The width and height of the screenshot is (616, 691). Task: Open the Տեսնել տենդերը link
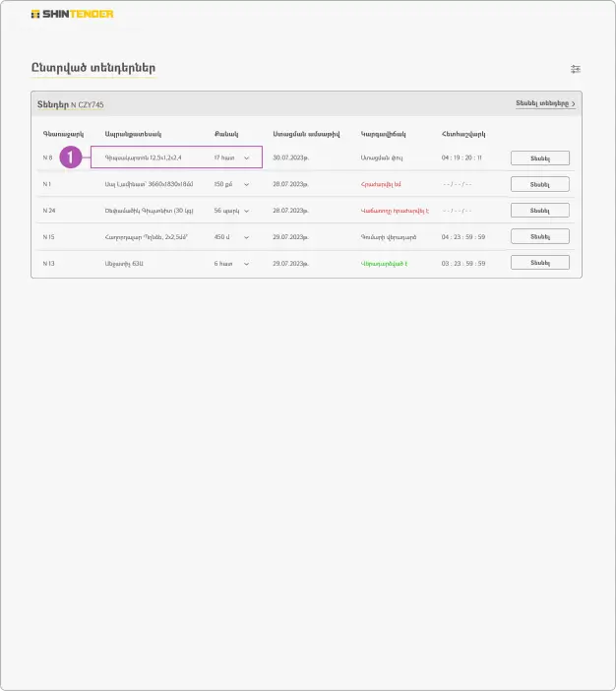tap(542, 103)
